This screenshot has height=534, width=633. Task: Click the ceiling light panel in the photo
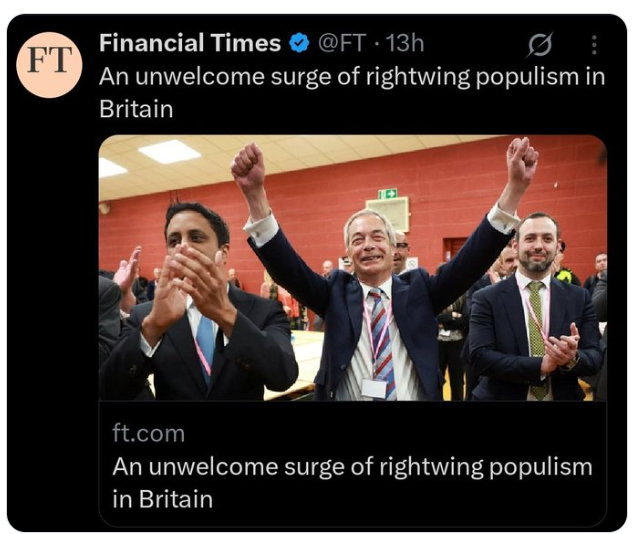(169, 151)
